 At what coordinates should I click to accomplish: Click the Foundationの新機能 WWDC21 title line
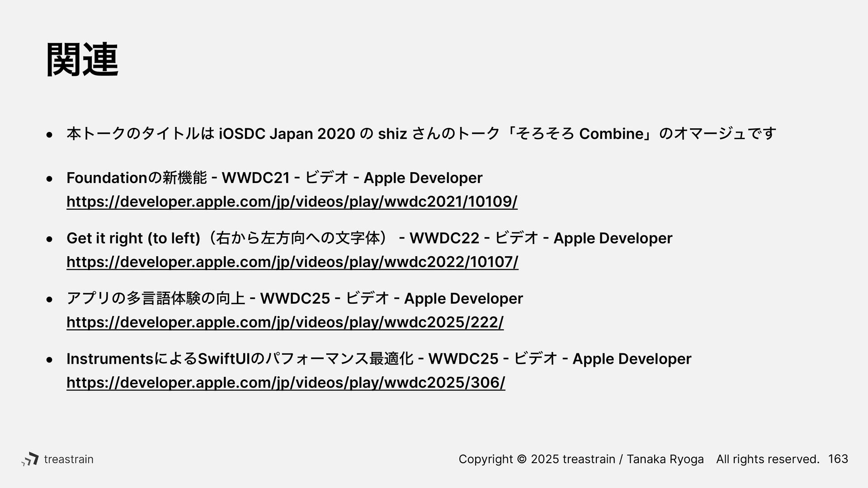tap(274, 178)
